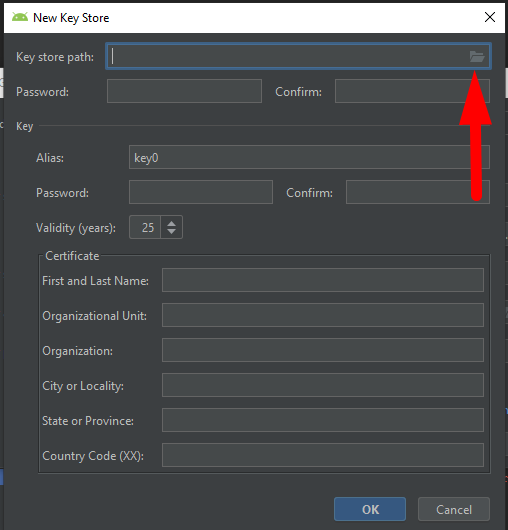Focus the First and Last Name field

[323, 280]
